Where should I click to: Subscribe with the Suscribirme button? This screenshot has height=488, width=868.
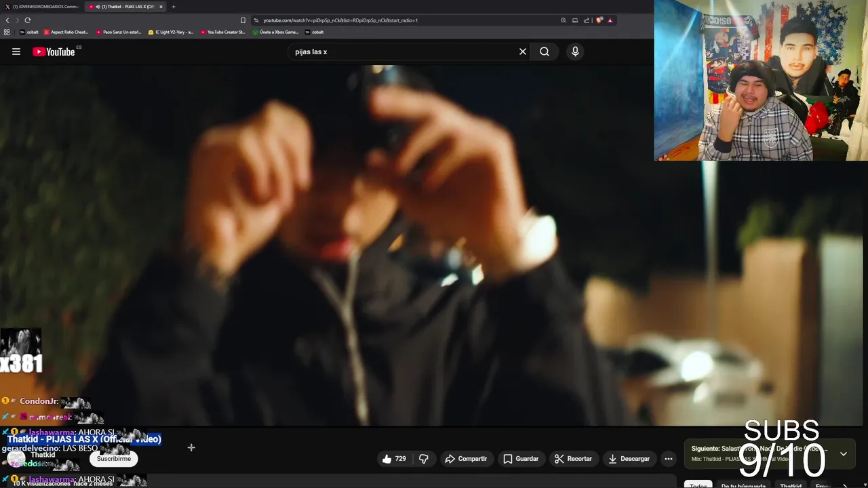[x=113, y=459]
